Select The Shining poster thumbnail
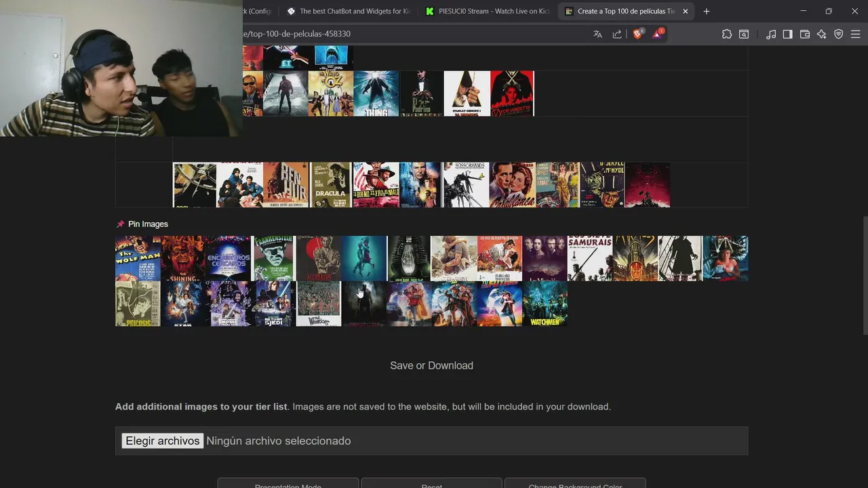The image size is (868, 488). tap(183, 258)
